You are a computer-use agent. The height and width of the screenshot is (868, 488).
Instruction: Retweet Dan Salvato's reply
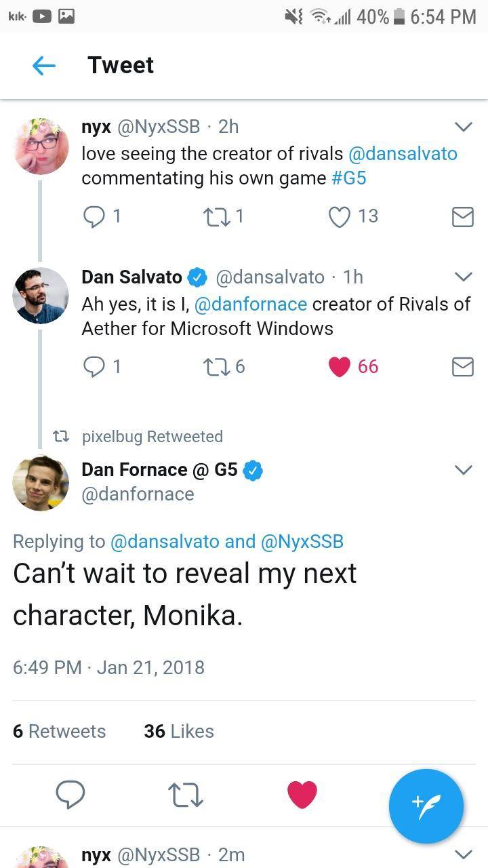216,366
